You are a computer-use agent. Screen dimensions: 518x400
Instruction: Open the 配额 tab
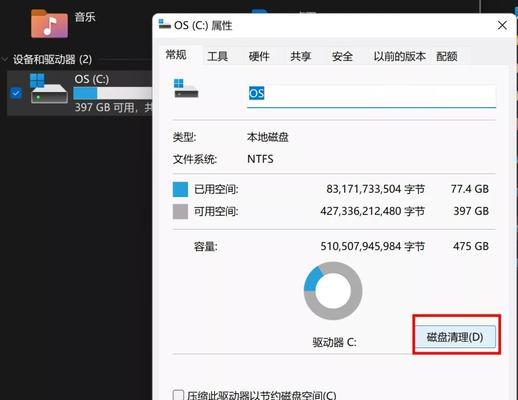[x=447, y=56]
